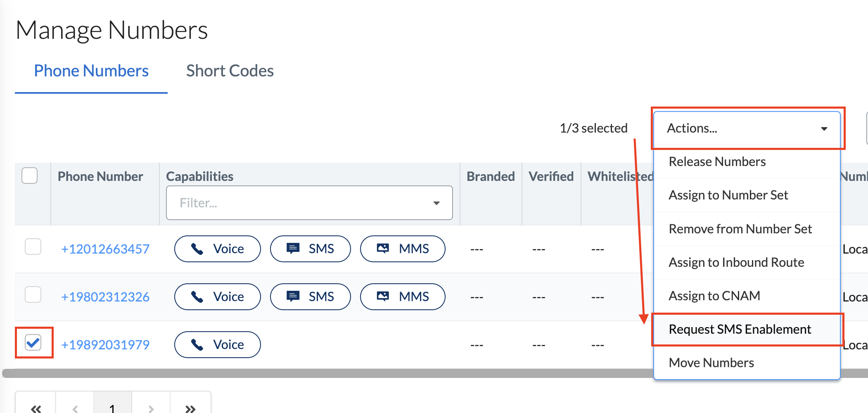868x413 pixels.
Task: Switch to the Short Codes tab
Action: point(230,71)
